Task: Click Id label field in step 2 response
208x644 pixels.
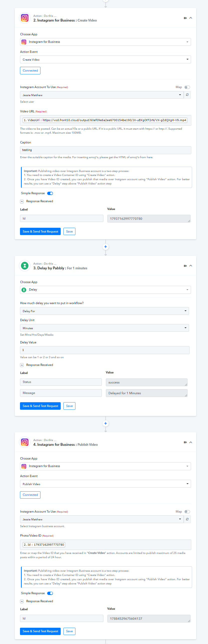Action: pyautogui.click(x=62, y=218)
